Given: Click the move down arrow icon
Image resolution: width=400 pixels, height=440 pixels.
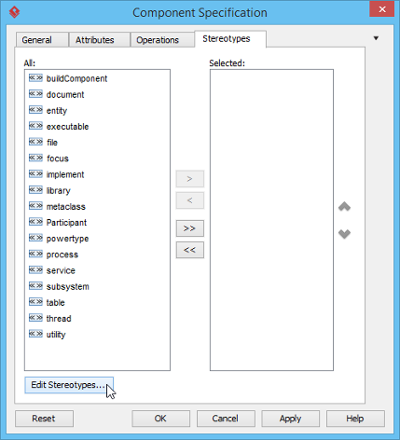Looking at the screenshot, I should tap(344, 234).
